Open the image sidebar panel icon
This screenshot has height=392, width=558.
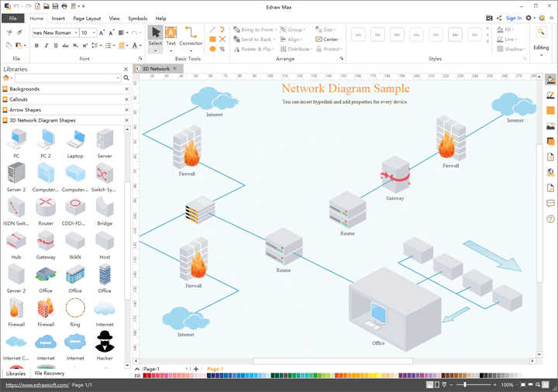[x=550, y=126]
